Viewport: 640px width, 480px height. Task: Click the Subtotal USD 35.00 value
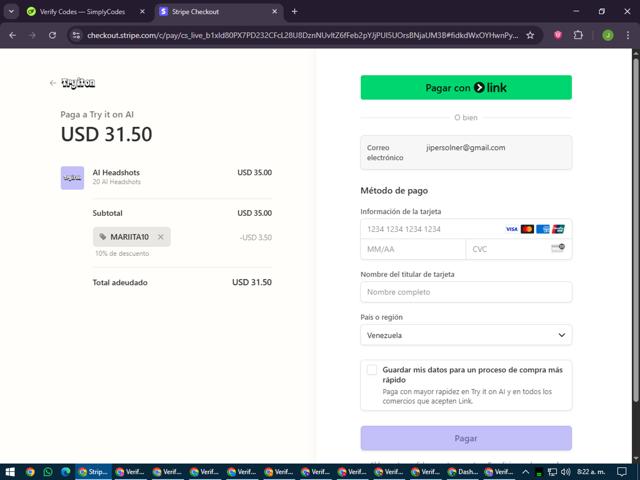pyautogui.click(x=255, y=213)
